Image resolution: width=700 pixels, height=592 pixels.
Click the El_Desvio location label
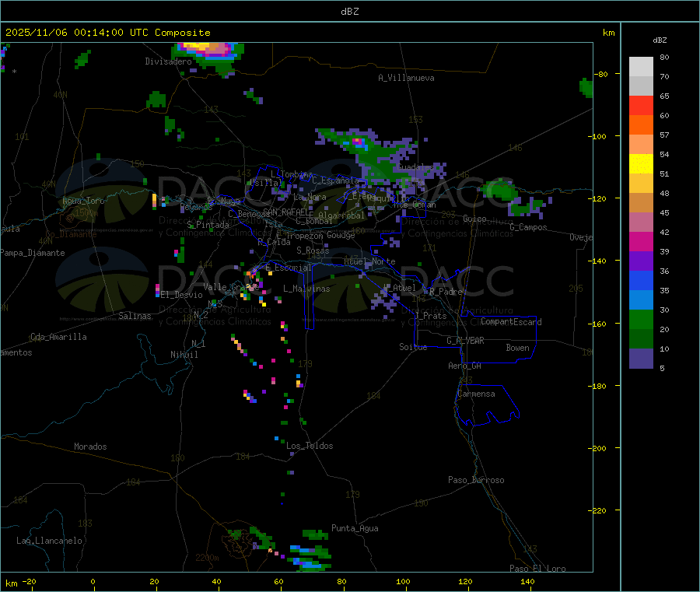(x=182, y=295)
